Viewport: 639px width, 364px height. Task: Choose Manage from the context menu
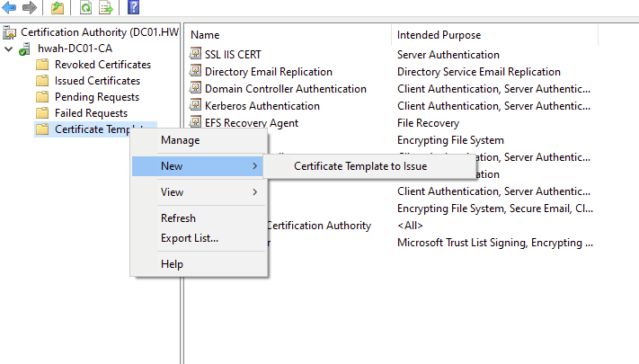(x=180, y=140)
